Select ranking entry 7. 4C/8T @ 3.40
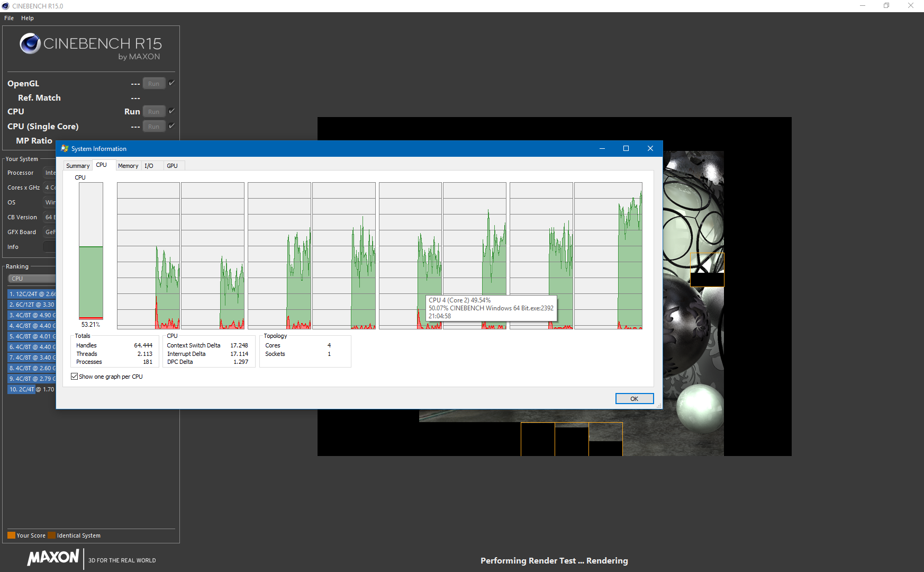Image resolution: width=924 pixels, height=572 pixels. pyautogui.click(x=32, y=358)
